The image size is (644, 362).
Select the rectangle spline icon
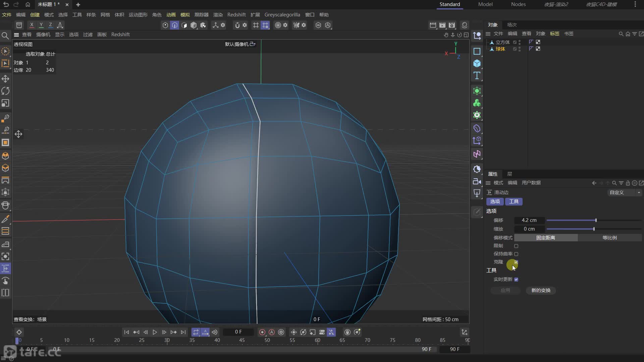(x=477, y=51)
